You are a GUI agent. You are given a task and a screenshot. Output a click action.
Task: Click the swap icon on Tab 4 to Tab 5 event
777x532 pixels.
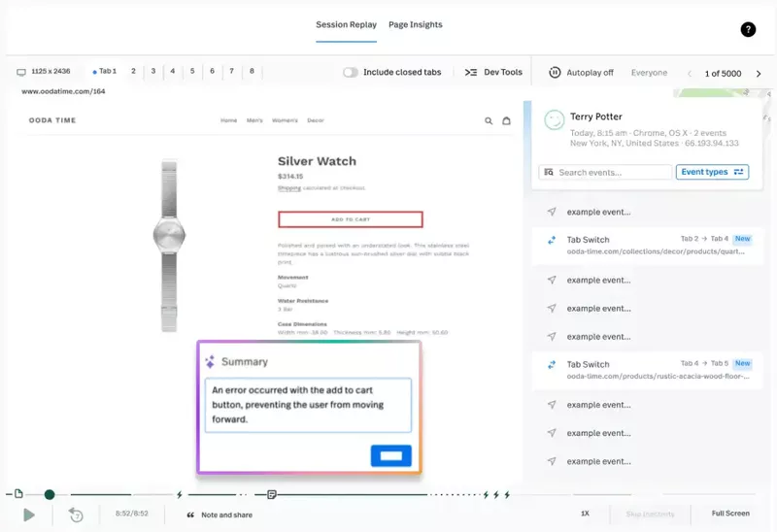pos(552,365)
